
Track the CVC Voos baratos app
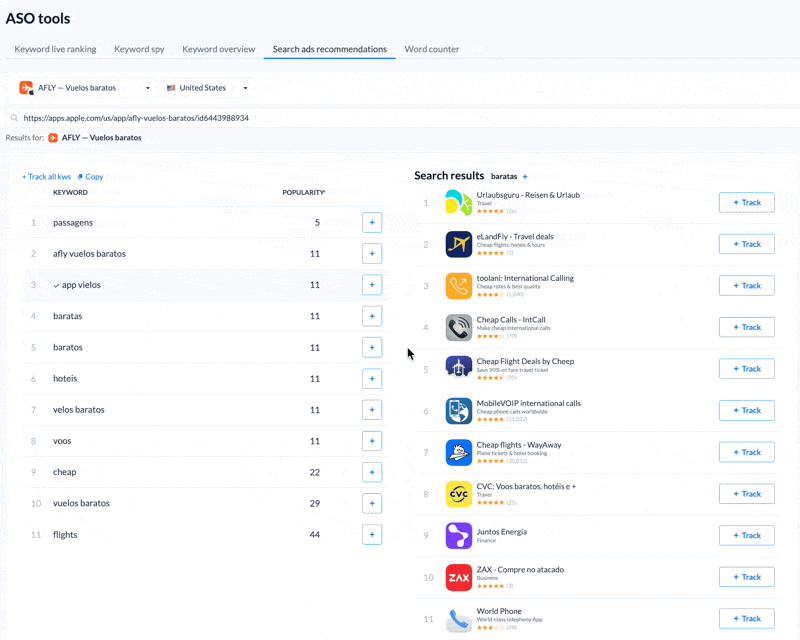coord(746,494)
